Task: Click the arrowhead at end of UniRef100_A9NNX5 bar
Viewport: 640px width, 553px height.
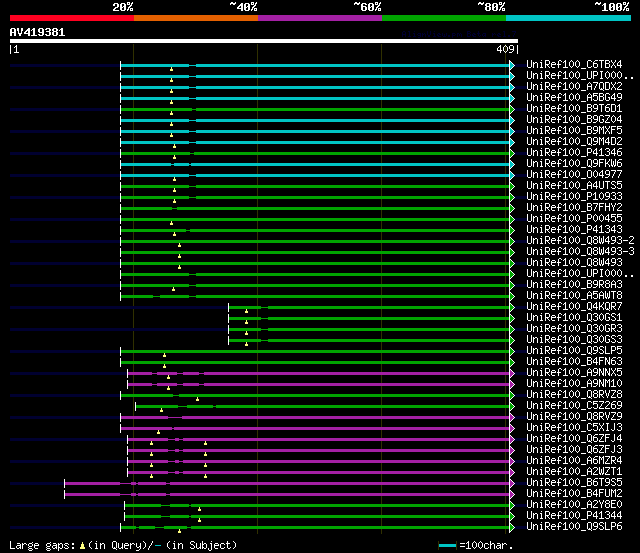Action: [x=512, y=373]
